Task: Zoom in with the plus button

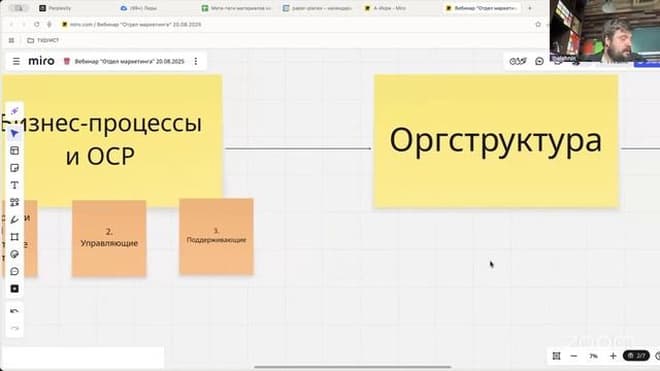Action: click(613, 356)
